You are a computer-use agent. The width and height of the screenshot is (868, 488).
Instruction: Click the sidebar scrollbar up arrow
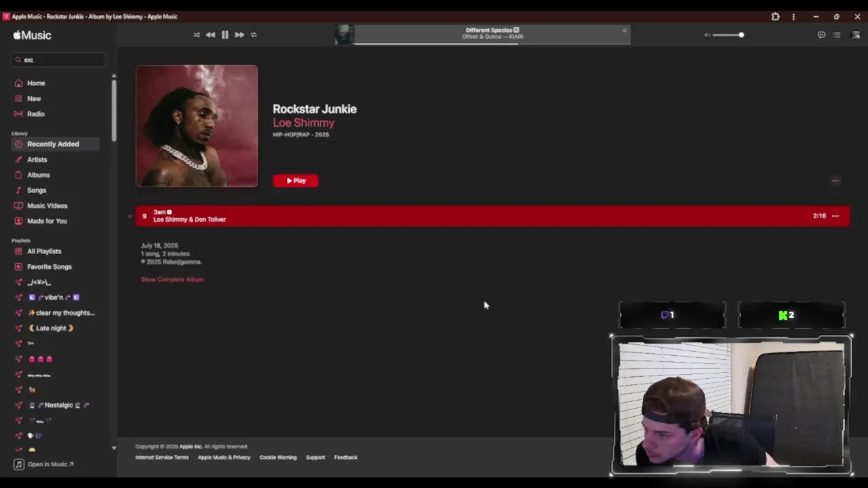pos(114,75)
